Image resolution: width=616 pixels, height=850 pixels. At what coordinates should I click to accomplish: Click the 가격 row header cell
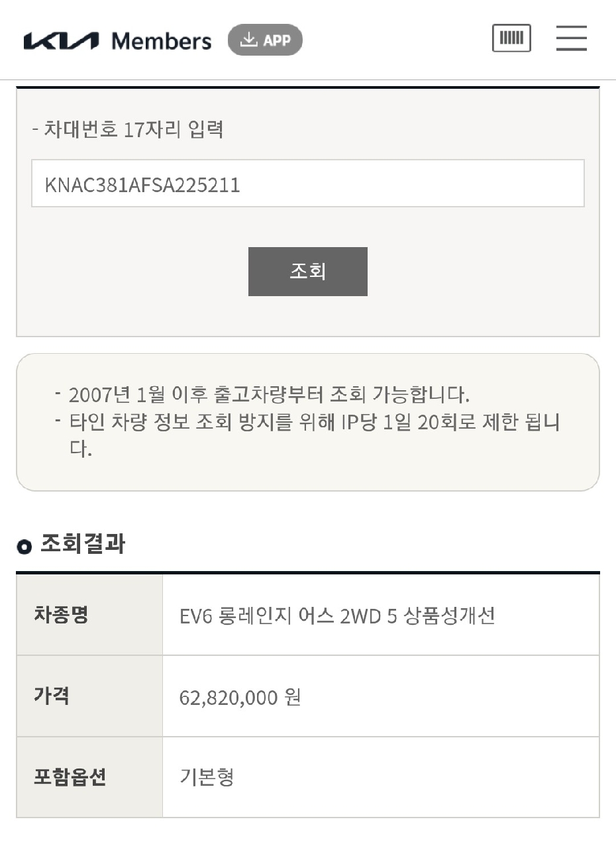(x=89, y=696)
